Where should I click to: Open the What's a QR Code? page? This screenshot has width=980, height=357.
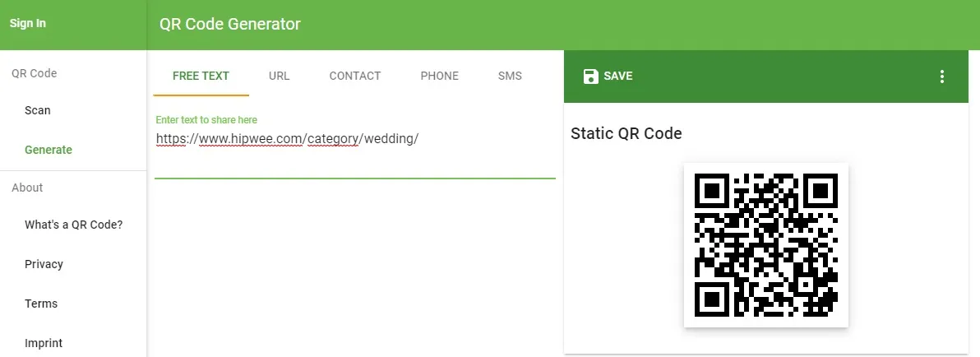(x=73, y=225)
